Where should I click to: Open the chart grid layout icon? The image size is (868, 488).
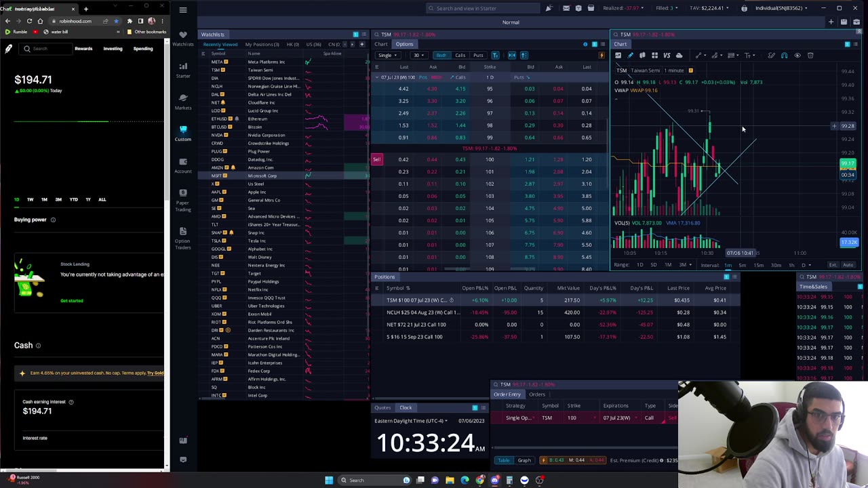coord(654,56)
